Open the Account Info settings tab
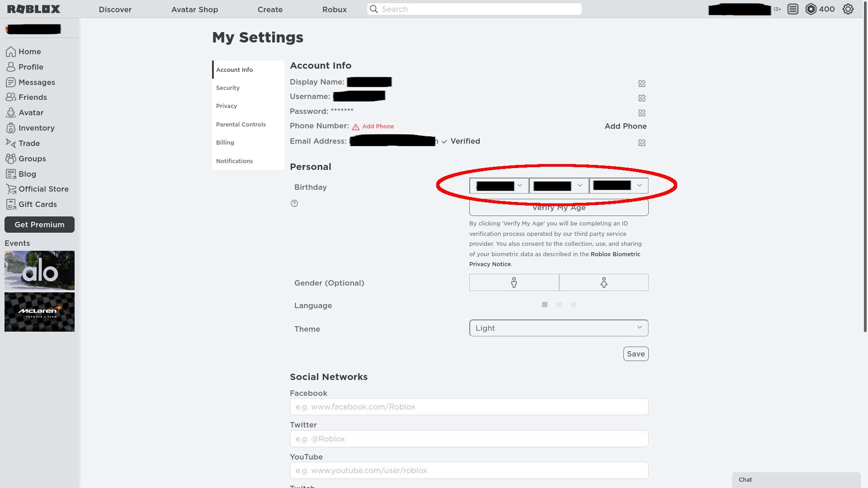Screen dimensions: 868x488 click(248, 70)
